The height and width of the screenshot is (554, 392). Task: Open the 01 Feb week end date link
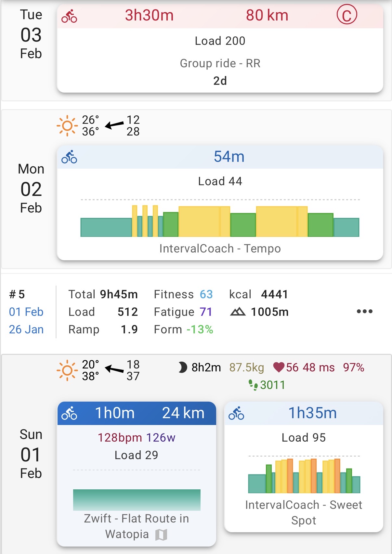pyautogui.click(x=26, y=312)
